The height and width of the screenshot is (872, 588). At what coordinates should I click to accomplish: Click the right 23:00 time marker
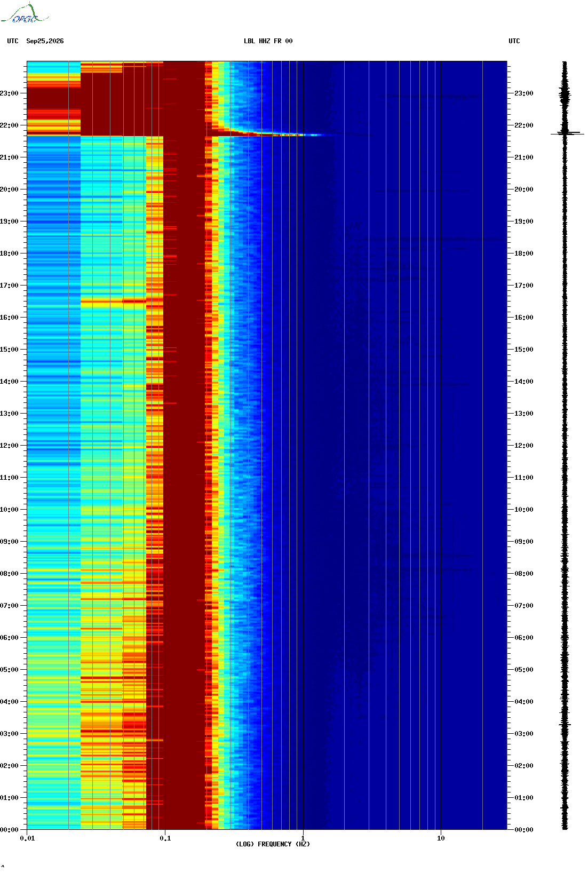click(523, 93)
